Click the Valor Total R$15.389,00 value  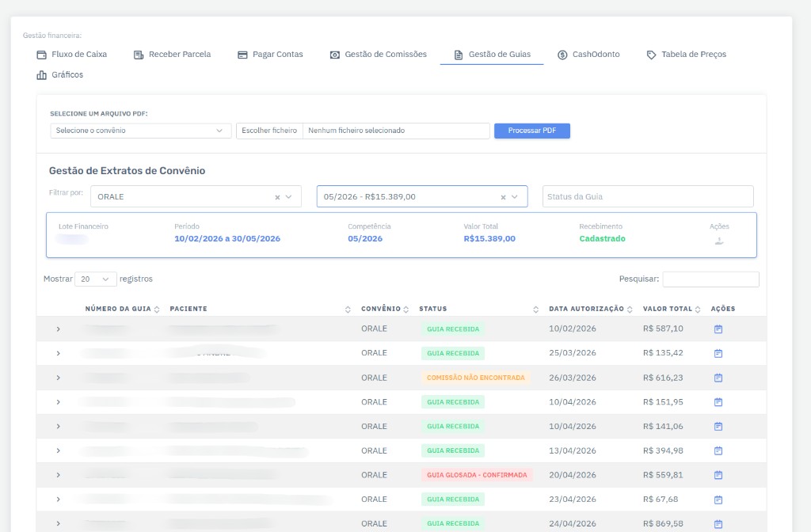tap(489, 239)
